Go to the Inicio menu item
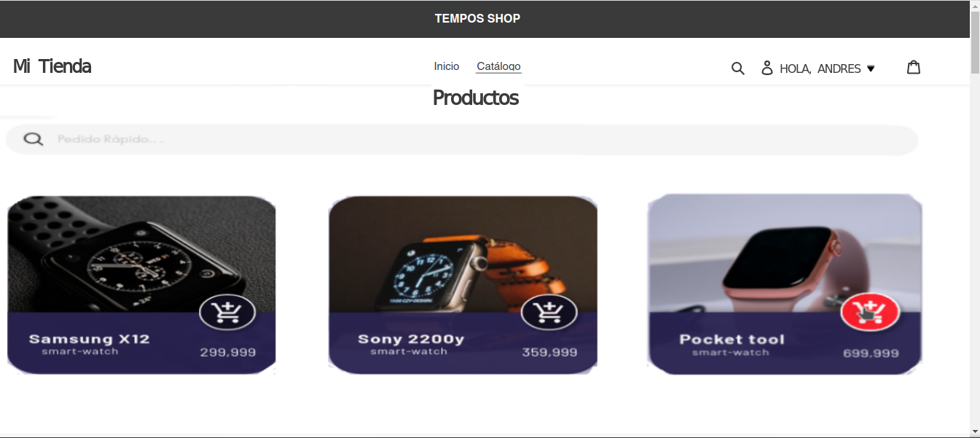Viewport: 980px width, 438px height. pos(447,66)
